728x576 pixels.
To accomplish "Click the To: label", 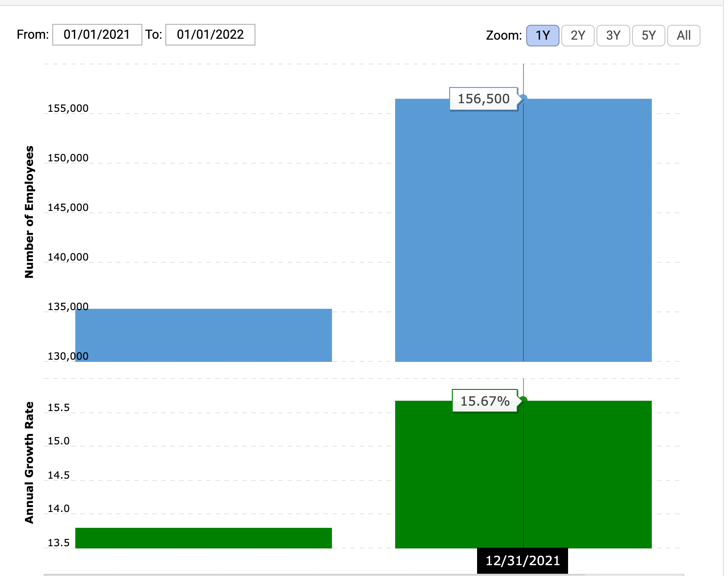I will point(154,35).
